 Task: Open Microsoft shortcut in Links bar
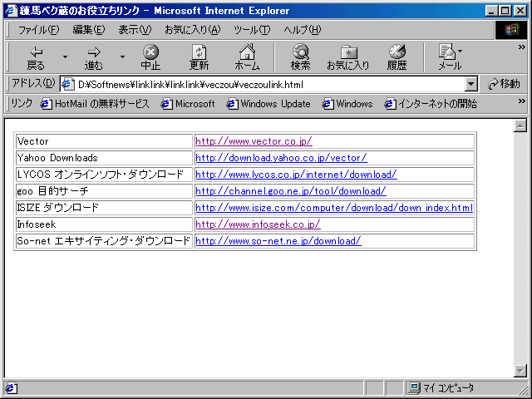point(188,104)
